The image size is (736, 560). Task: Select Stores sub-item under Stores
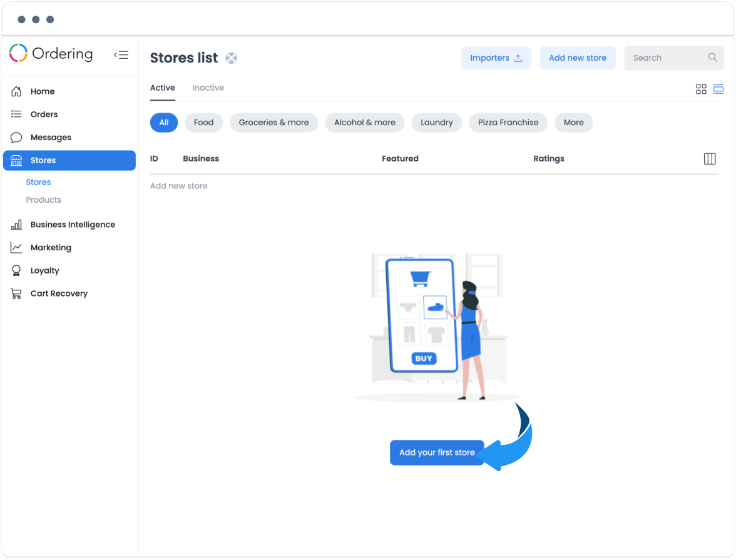39,182
